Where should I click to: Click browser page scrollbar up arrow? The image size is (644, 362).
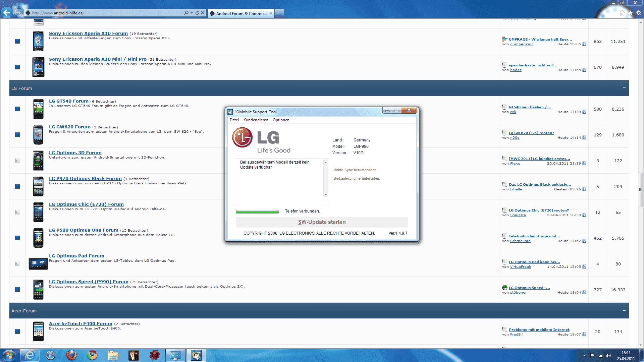[x=641, y=22]
